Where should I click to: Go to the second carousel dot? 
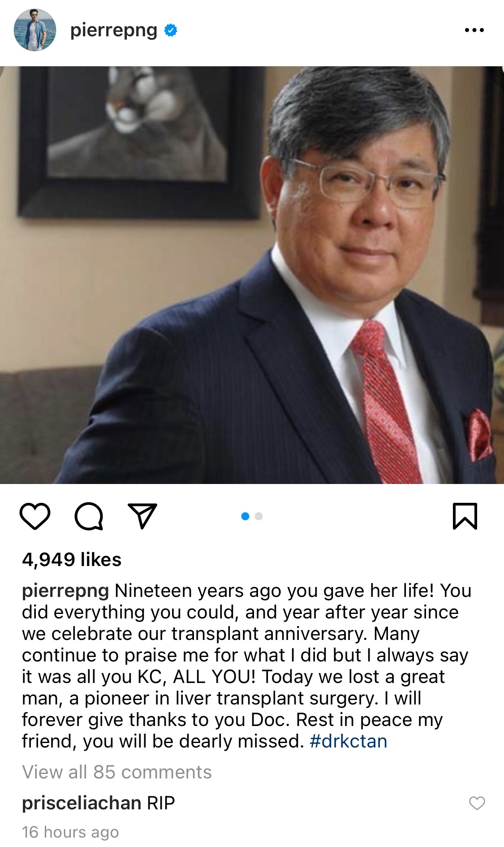click(258, 516)
